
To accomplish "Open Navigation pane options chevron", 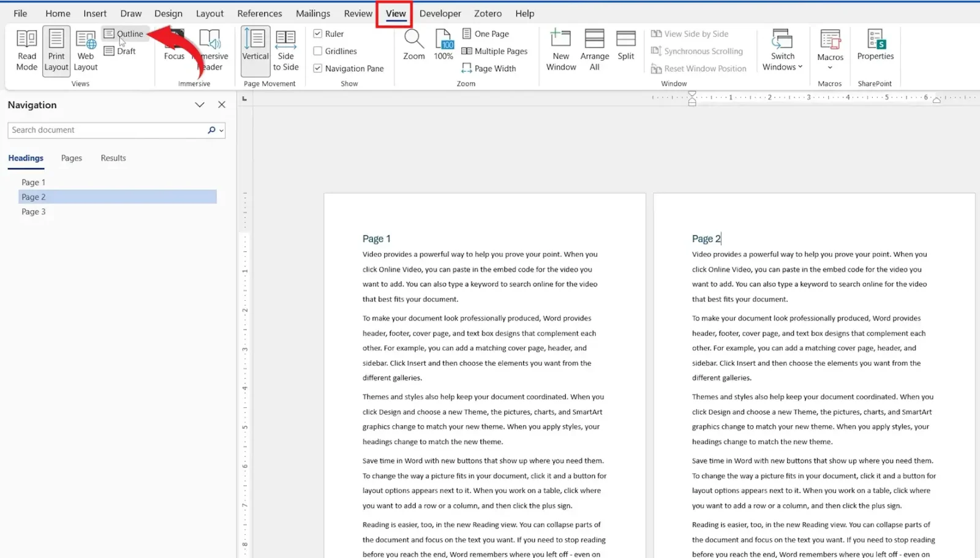I will point(200,105).
